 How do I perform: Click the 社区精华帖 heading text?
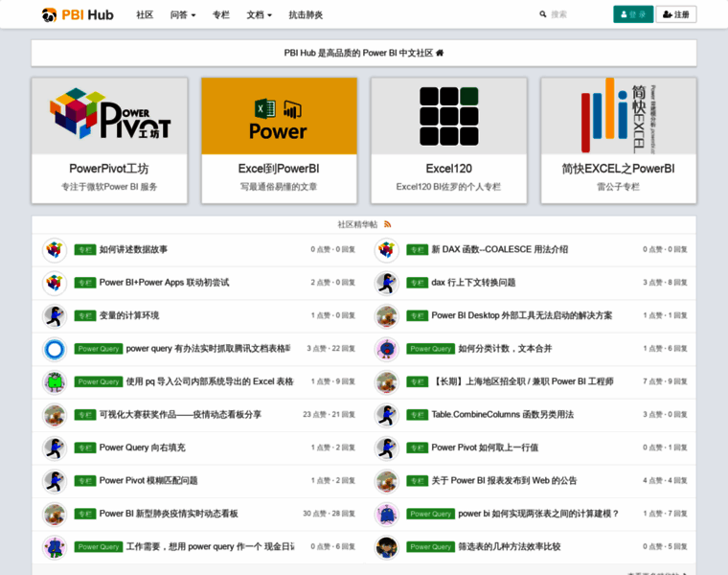pyautogui.click(x=357, y=225)
